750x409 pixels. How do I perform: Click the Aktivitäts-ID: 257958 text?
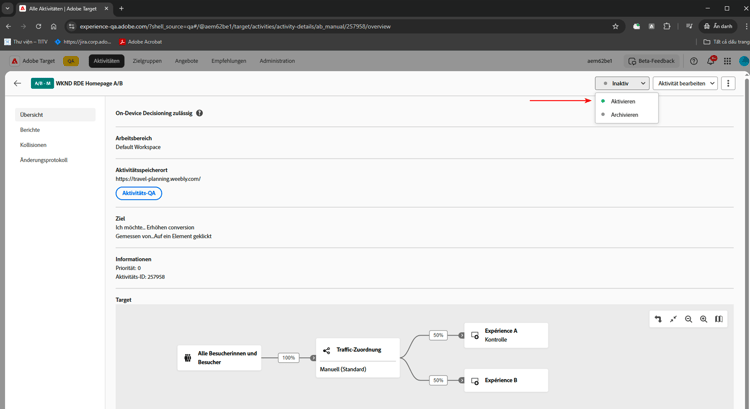[140, 277]
